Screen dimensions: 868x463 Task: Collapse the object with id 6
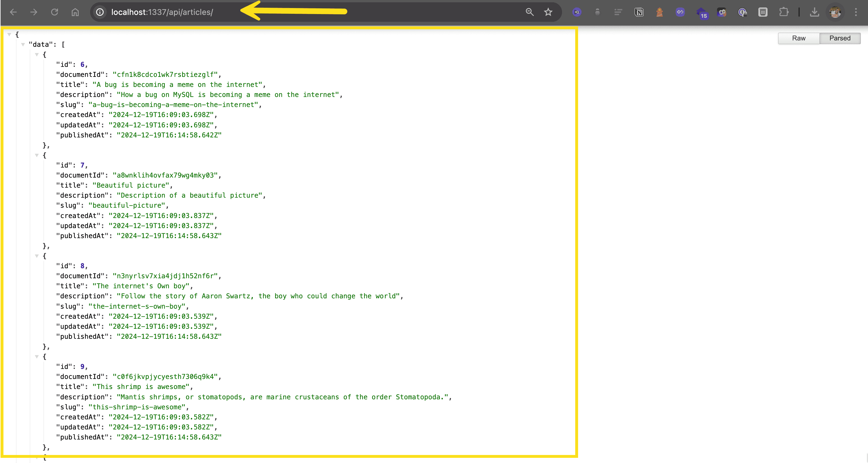click(x=37, y=55)
